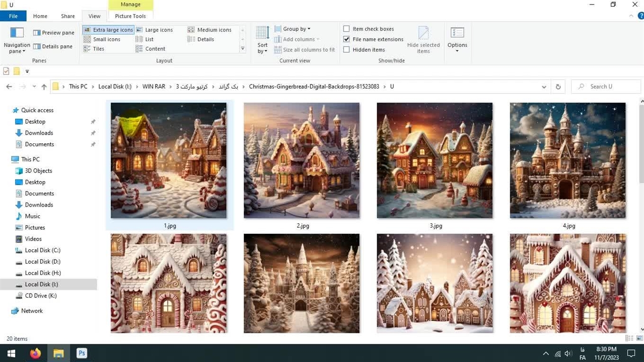The image size is (644, 362).
Task: Expand the Group by dropdown
Action: [x=296, y=29]
